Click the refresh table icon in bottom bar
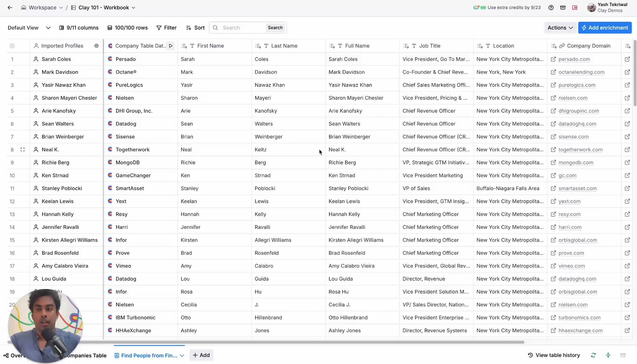Viewport: 637px width, 364px height. (593, 355)
